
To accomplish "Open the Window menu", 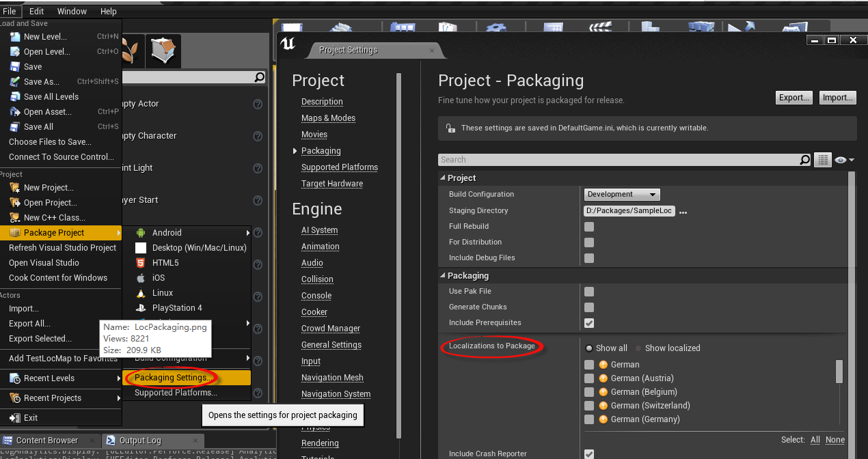I will coord(72,12).
